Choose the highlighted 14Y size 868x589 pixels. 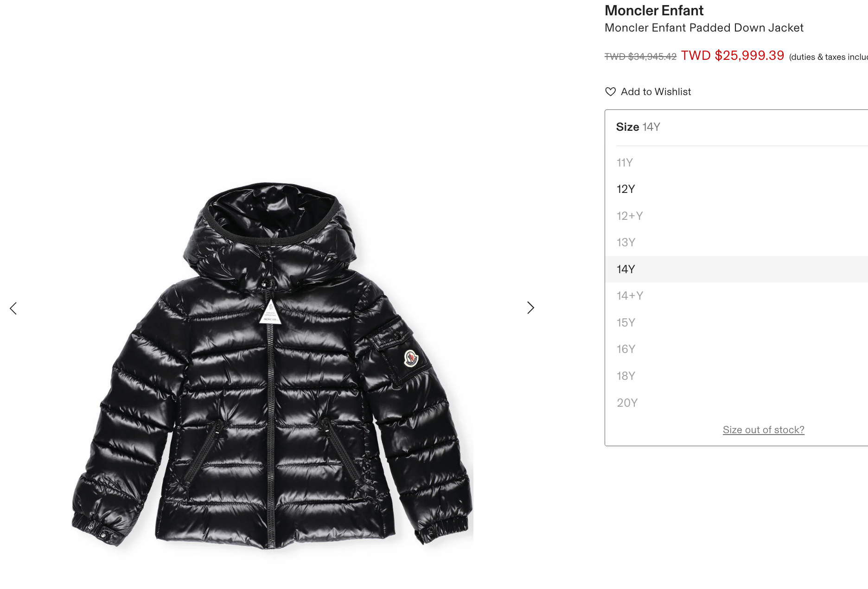pos(736,269)
